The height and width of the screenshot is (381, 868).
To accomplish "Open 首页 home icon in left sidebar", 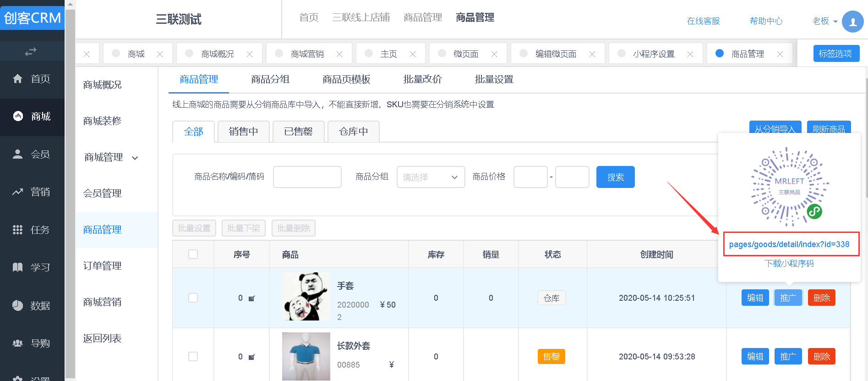I will (17, 78).
